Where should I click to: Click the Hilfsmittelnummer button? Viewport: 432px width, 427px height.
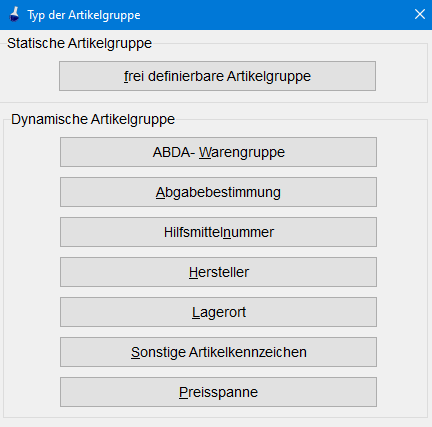[218, 232]
